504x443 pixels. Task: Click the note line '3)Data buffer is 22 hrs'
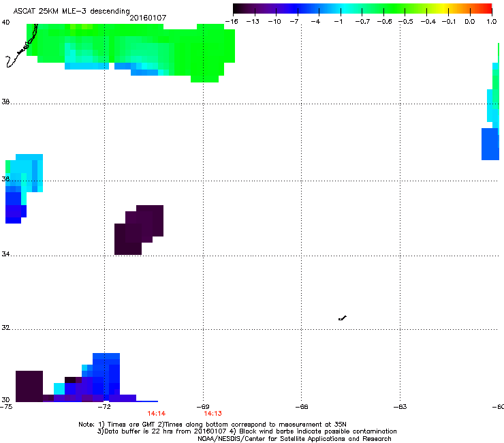(x=247, y=431)
